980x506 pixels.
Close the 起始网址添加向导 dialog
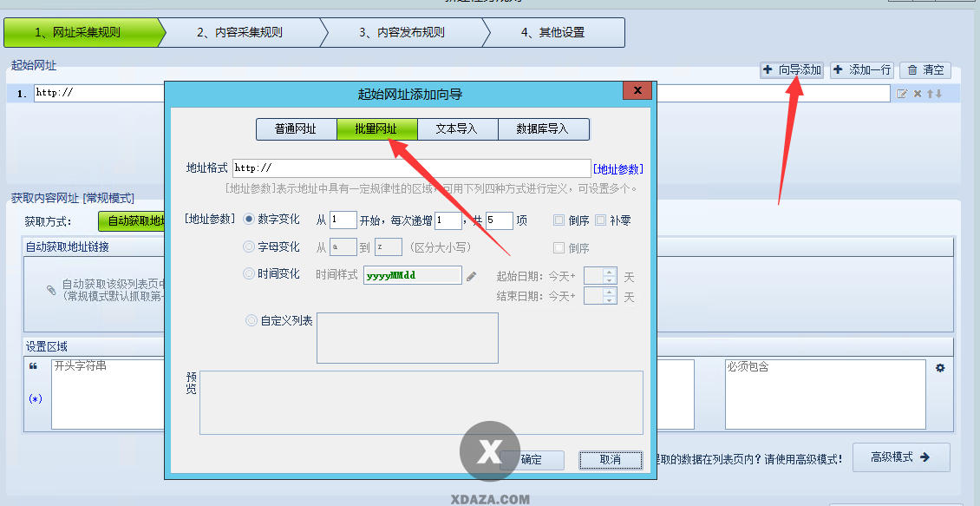point(637,90)
